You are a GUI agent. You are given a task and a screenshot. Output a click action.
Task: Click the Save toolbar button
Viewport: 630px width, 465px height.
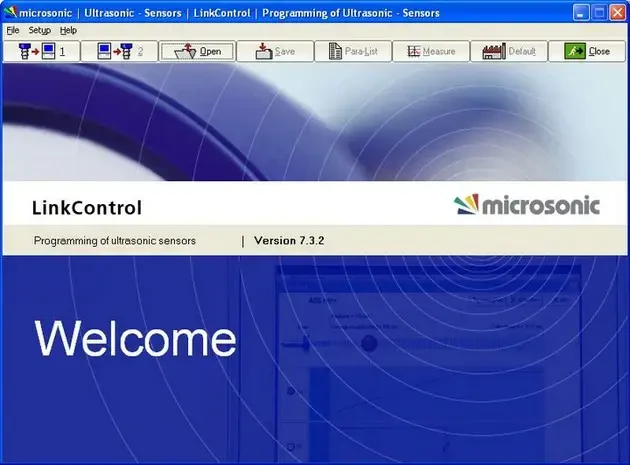coord(275,51)
